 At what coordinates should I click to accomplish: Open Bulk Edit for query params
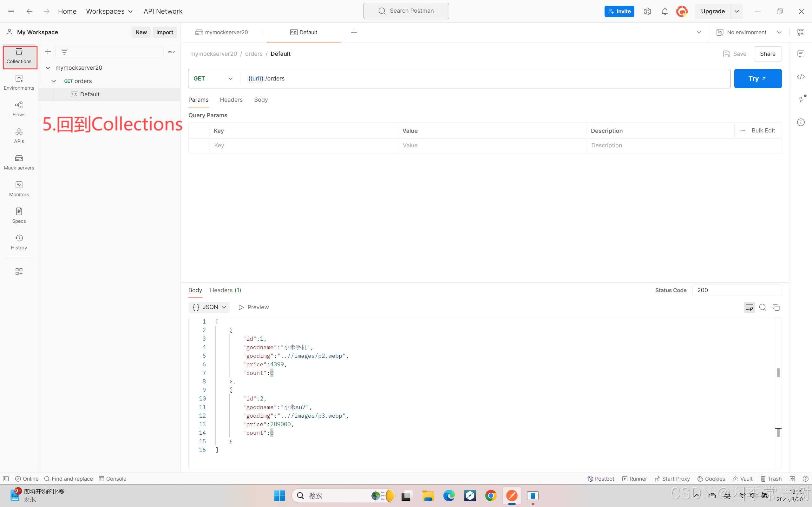click(763, 131)
